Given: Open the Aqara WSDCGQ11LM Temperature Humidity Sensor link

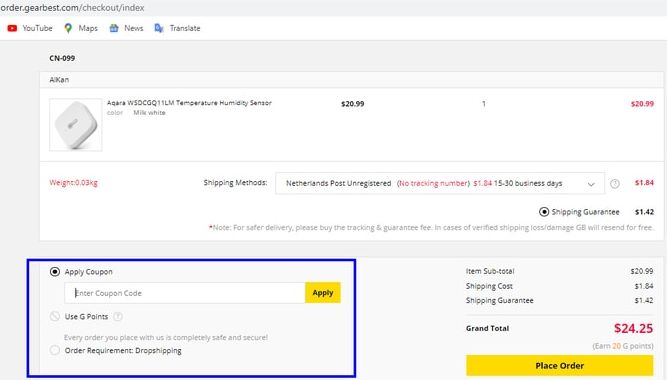Looking at the screenshot, I should coord(189,103).
